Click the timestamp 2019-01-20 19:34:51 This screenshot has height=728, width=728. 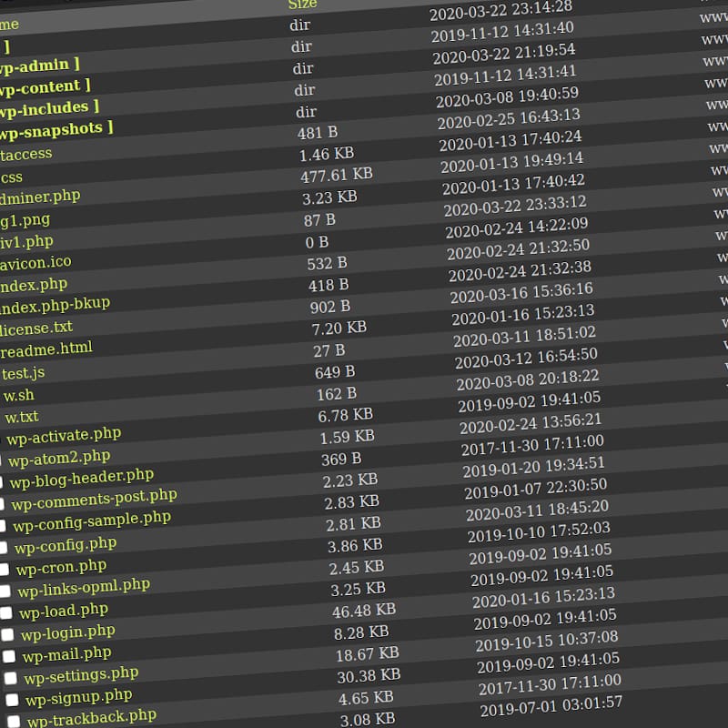[534, 467]
